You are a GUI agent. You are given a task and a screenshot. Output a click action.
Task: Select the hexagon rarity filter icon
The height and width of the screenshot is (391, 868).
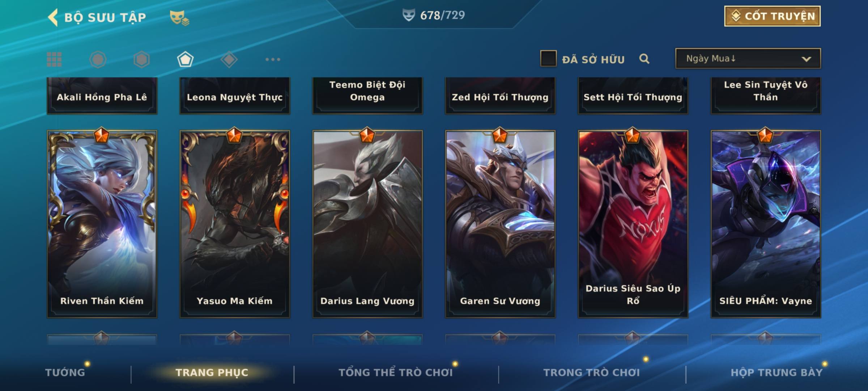click(x=141, y=59)
